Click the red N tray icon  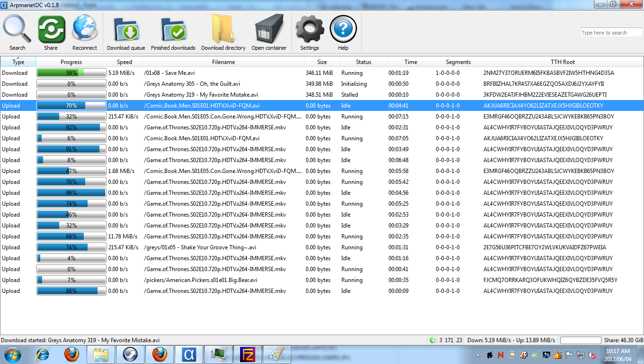[x=501, y=355]
